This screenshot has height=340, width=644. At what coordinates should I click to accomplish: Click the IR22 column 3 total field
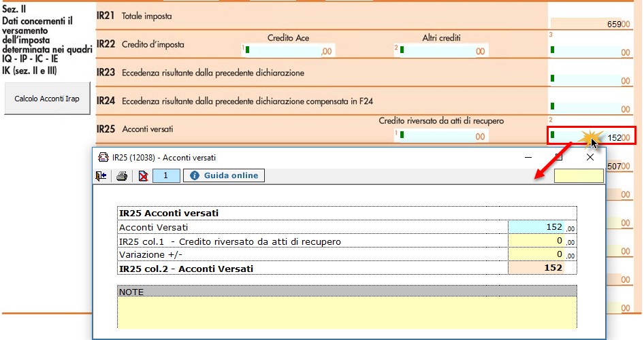pos(590,52)
